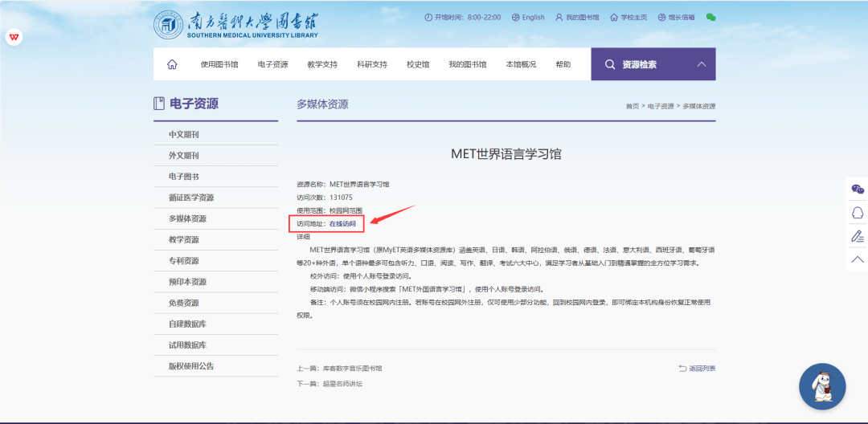Click the home icon in navigation bar
The width and height of the screenshot is (868, 424).
[x=172, y=64]
